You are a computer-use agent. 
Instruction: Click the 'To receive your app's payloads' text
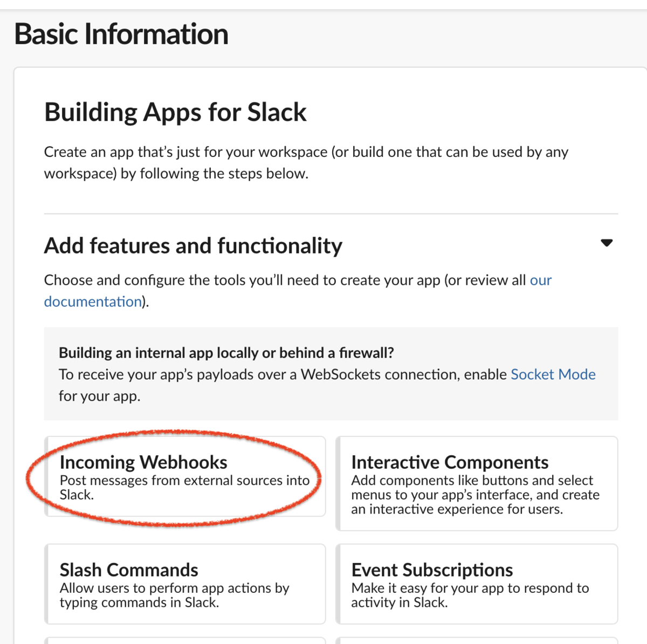tap(283, 375)
